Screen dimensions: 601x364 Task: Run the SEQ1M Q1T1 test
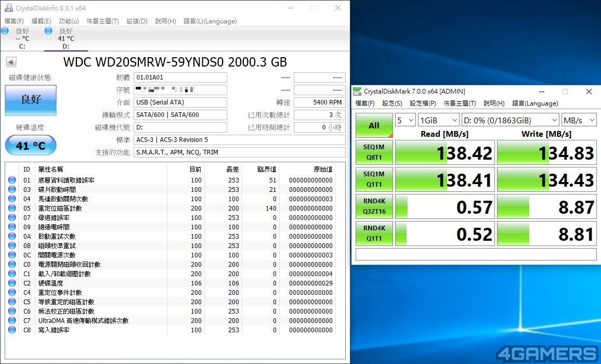(x=374, y=179)
